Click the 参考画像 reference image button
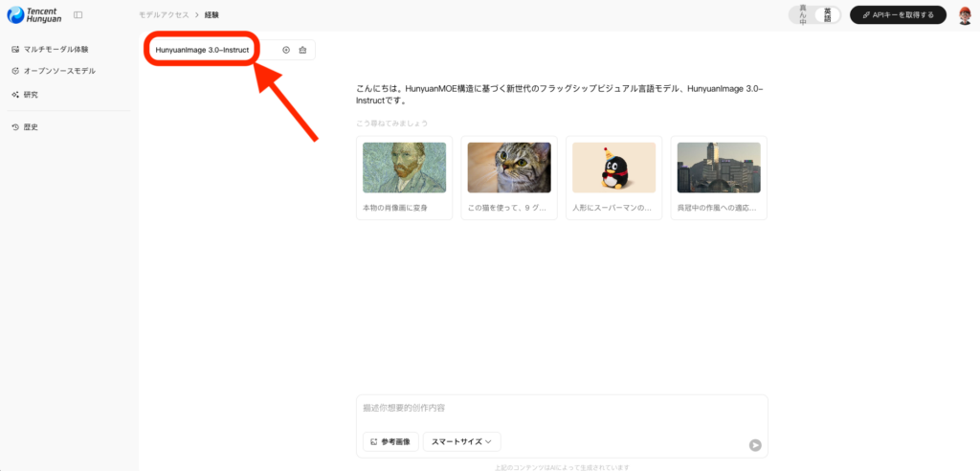 click(390, 441)
